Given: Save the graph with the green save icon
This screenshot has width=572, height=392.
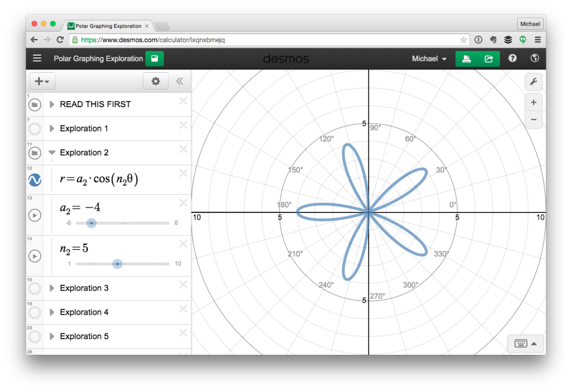Looking at the screenshot, I should pos(153,58).
